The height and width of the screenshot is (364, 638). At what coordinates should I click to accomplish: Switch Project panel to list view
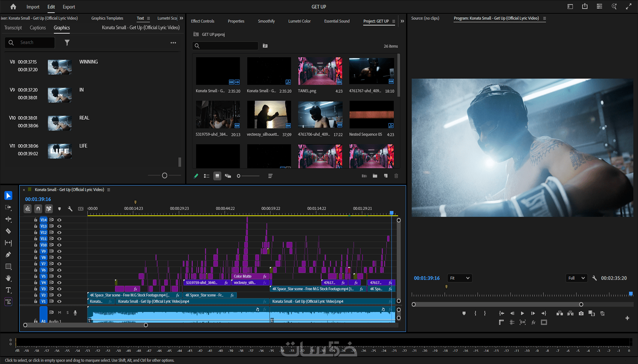click(206, 176)
